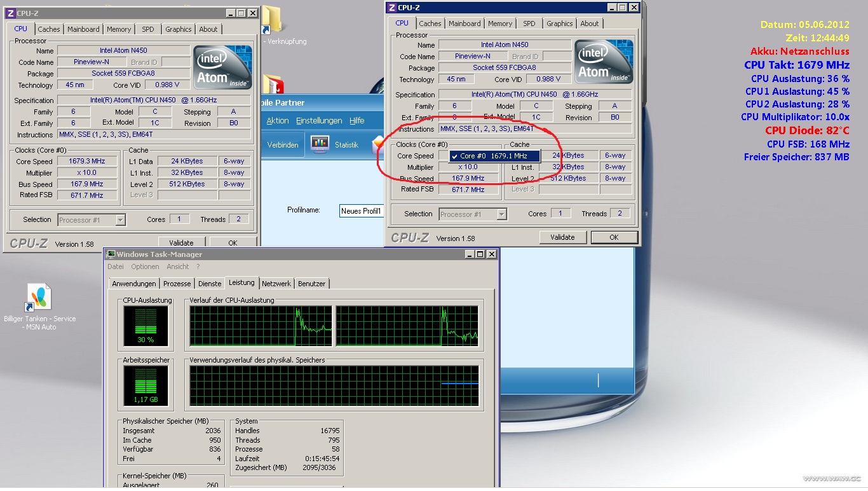
Task: Select SPD tab in right CPU-Z window
Action: coord(529,24)
